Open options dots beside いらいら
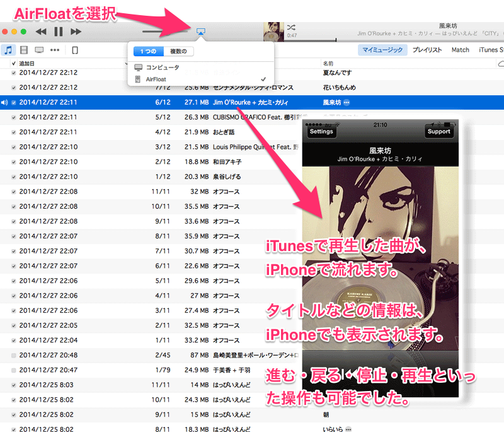The height and width of the screenshot is (432, 504). (x=348, y=429)
